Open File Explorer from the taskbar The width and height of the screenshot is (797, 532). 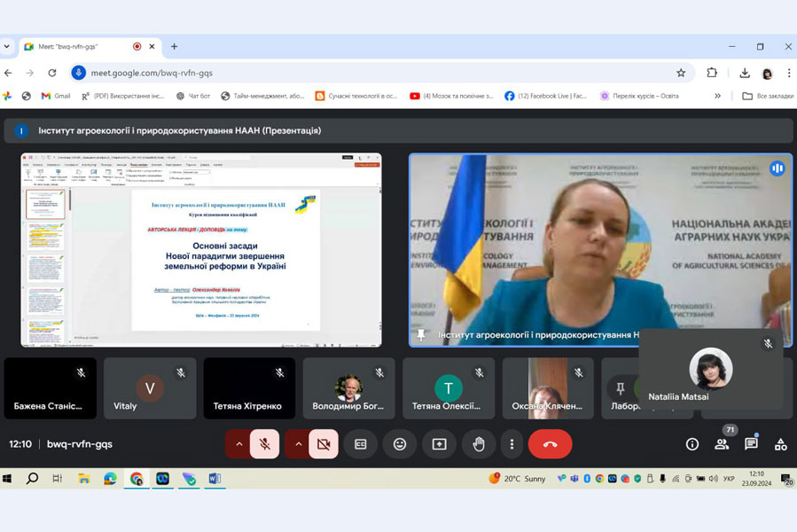coord(84,479)
